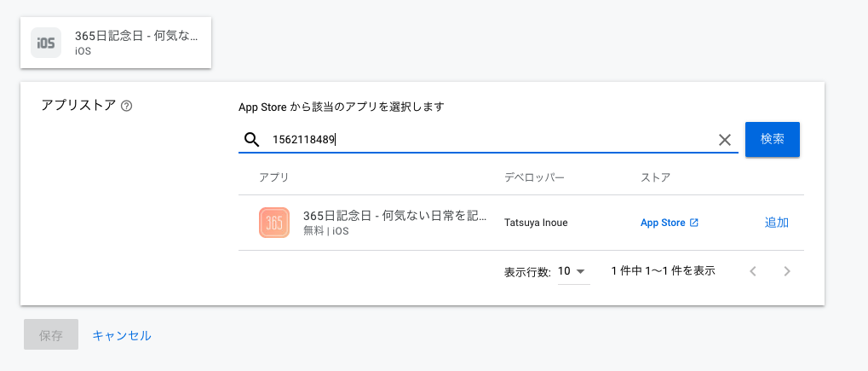The image size is (868, 371).
Task: Click the magnifying glass search icon
Action: tap(251, 140)
